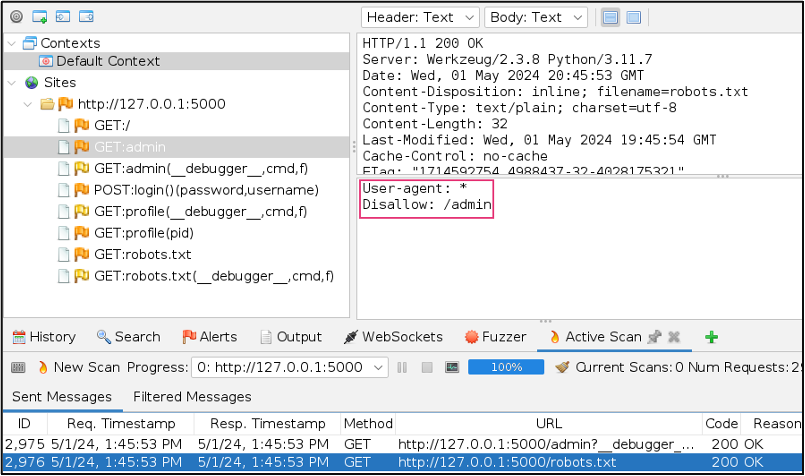Select message row 2,976 robots.txt

pos(402,462)
